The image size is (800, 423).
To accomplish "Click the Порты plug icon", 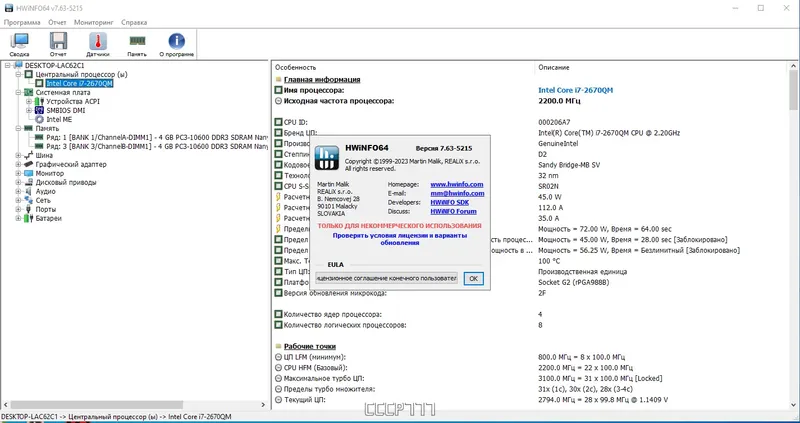I will pyautogui.click(x=29, y=209).
